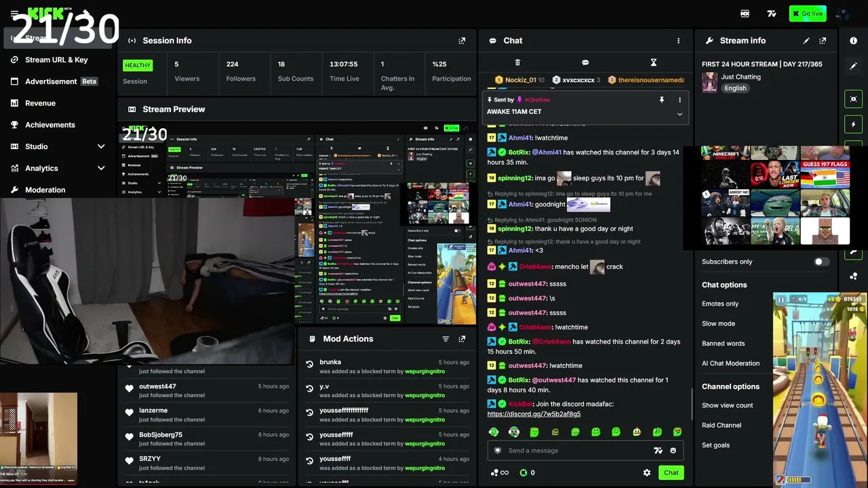Open AI Chat Moderation option
The height and width of the screenshot is (488, 868).
tap(730, 363)
